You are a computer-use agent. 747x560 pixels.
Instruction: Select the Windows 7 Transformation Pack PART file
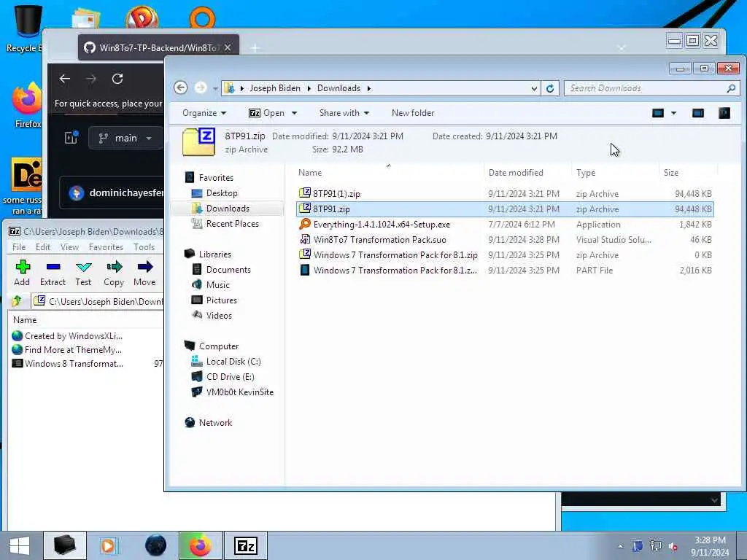(505, 270)
